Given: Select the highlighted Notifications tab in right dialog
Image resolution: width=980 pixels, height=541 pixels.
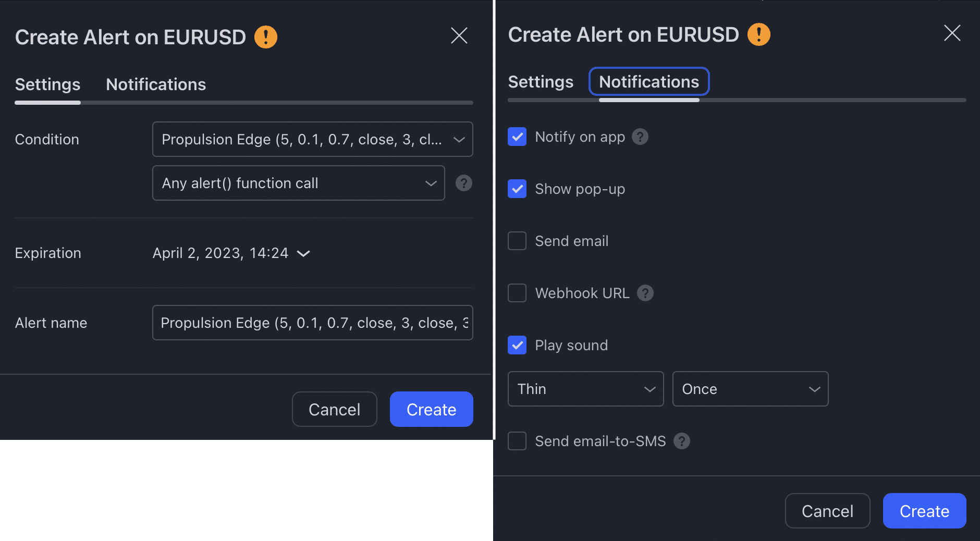Looking at the screenshot, I should point(649,82).
